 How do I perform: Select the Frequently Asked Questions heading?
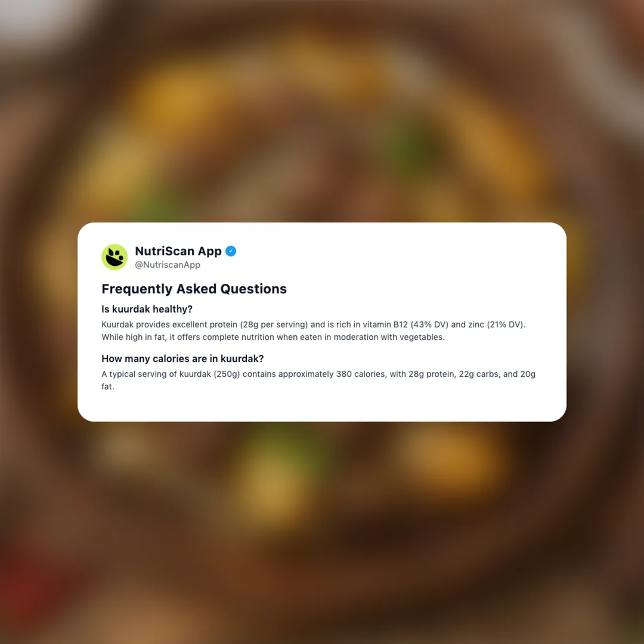coord(194,289)
